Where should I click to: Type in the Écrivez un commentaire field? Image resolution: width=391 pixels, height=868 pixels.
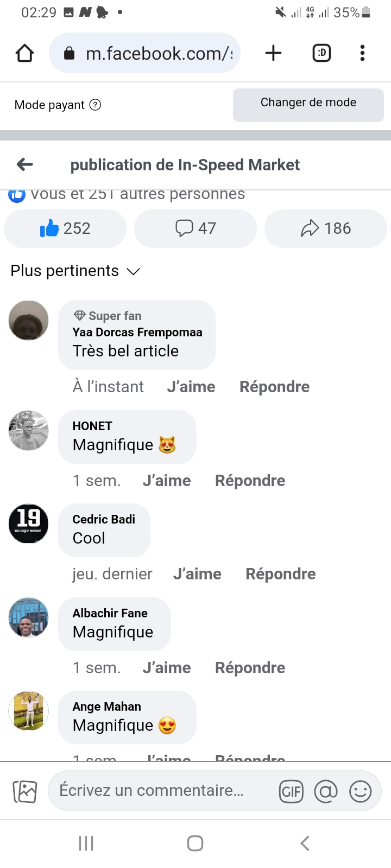[x=157, y=791]
